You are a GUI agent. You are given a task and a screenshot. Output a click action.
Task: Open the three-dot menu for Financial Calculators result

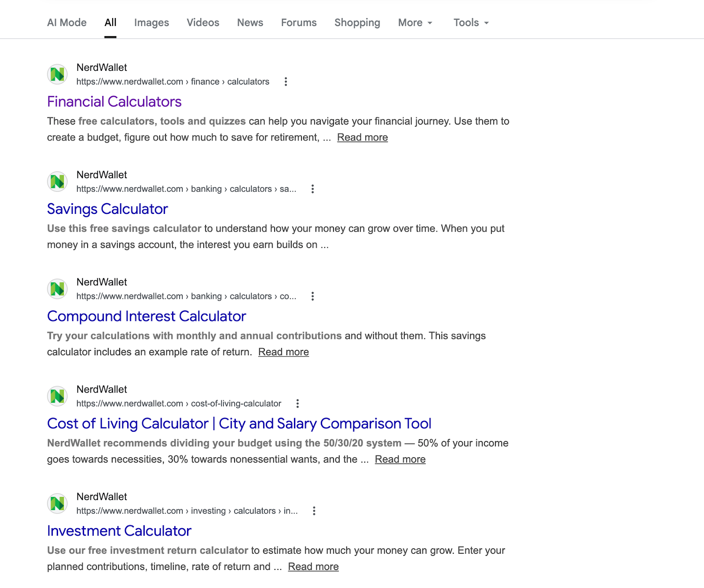point(286,81)
